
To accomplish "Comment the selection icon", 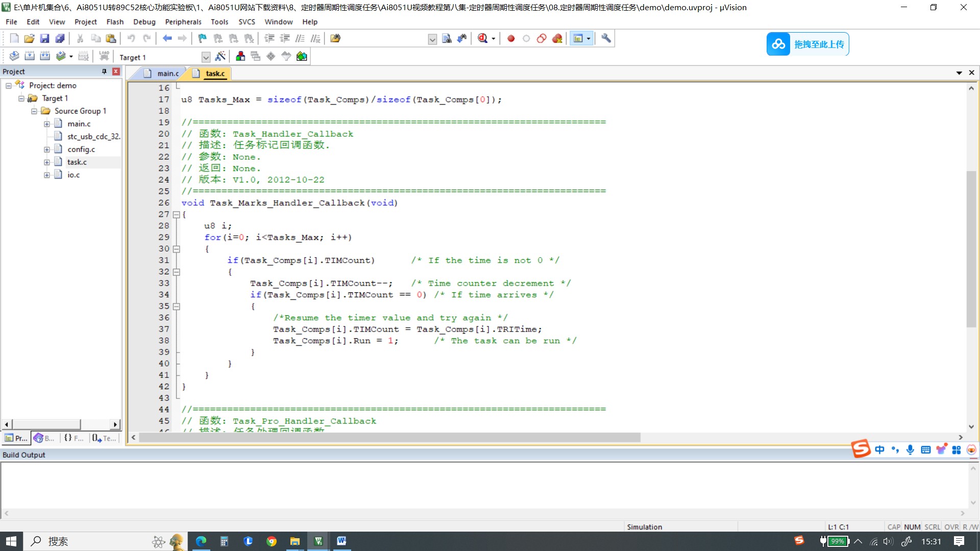I will tap(300, 38).
